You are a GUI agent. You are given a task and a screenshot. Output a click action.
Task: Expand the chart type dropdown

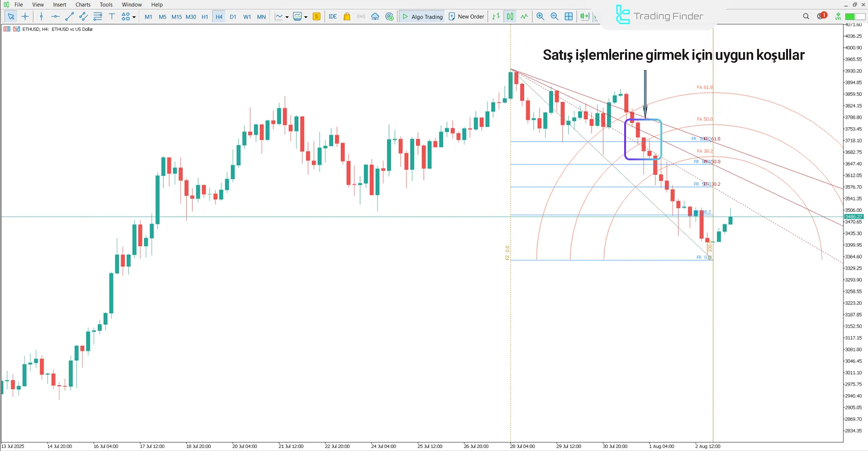coord(286,16)
